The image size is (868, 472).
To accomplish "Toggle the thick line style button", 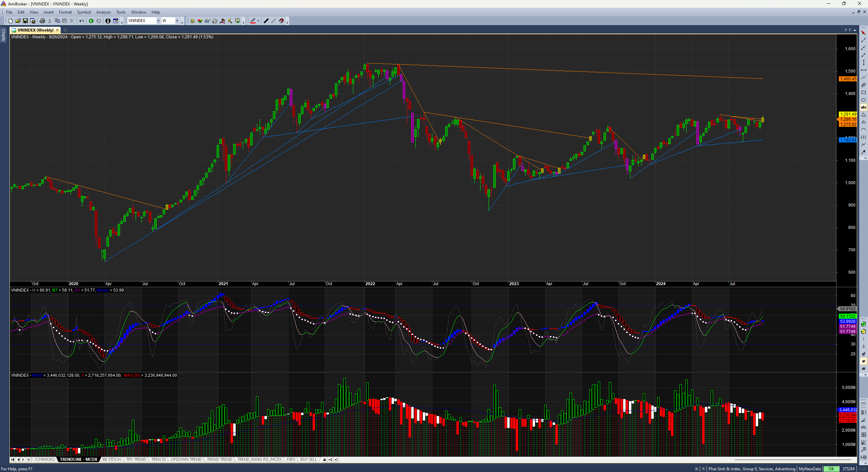I will (266, 21).
